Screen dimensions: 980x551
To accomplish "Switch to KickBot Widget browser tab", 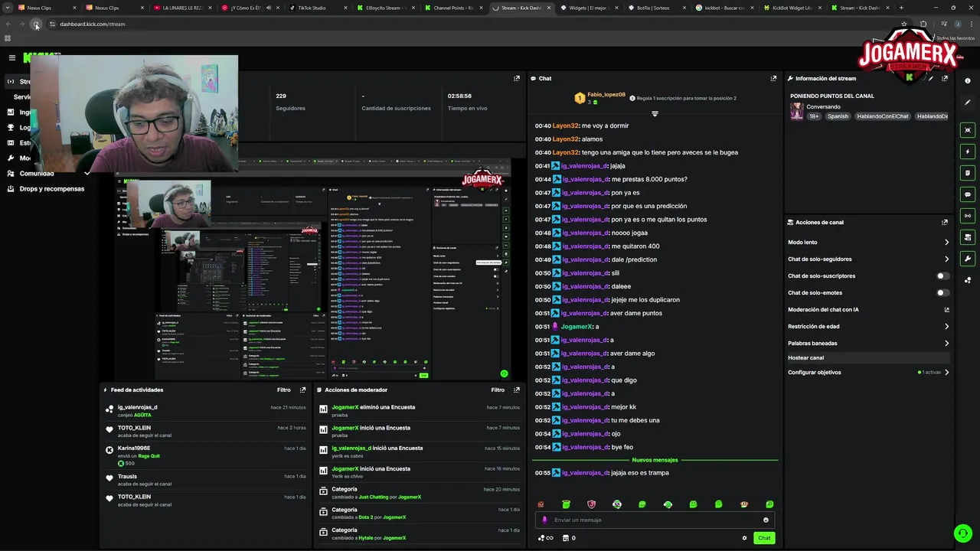I will 792,8.
